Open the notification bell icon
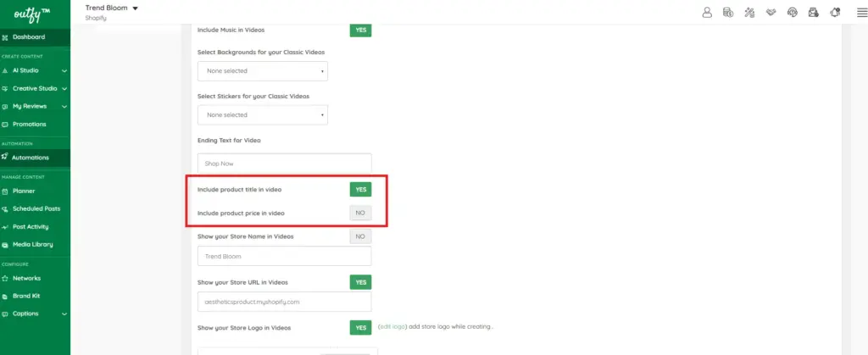 pyautogui.click(x=835, y=12)
